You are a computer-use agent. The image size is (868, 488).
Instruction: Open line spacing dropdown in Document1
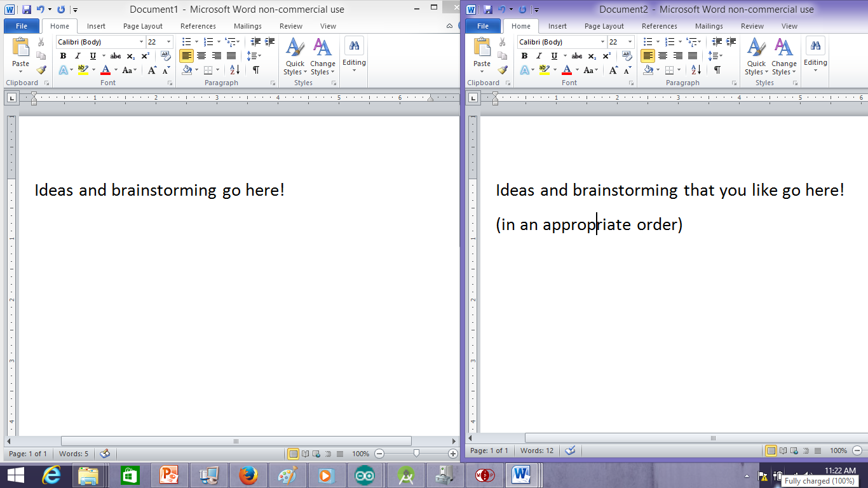pyautogui.click(x=254, y=56)
